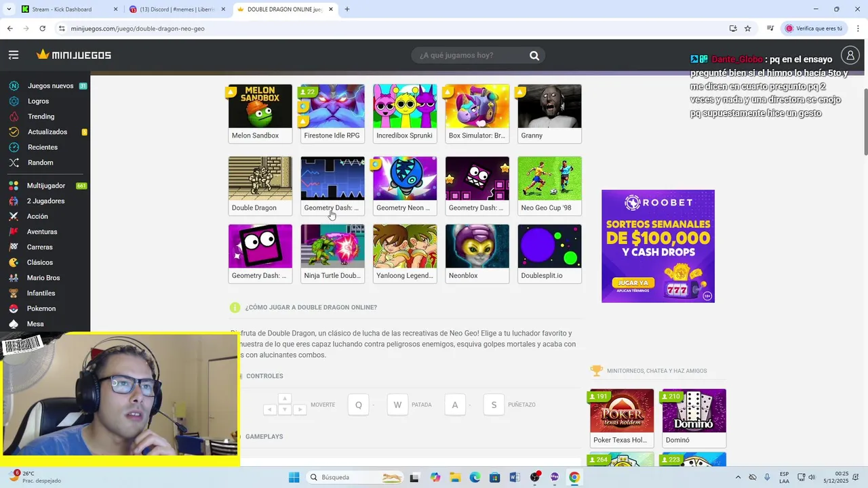Screen dimensions: 868x488
Task: Show hidden system tray icons
Action: tap(738, 477)
